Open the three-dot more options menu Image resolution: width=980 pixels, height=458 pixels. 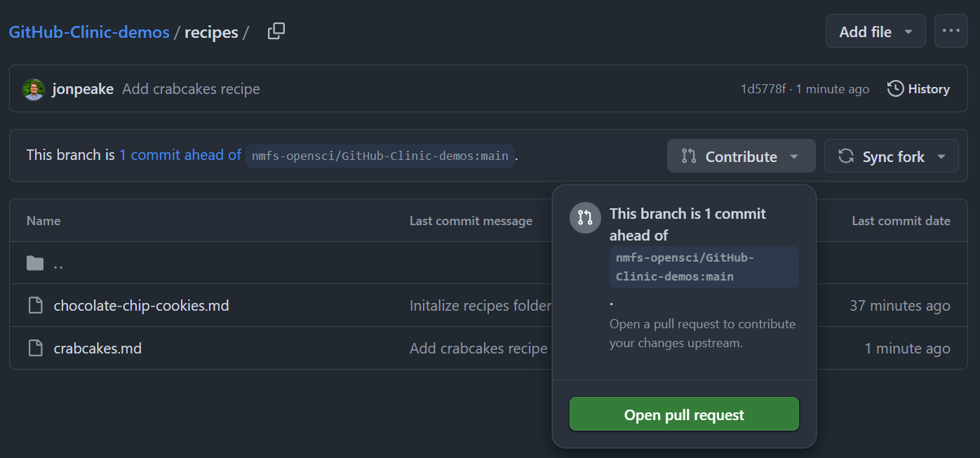pos(951,32)
